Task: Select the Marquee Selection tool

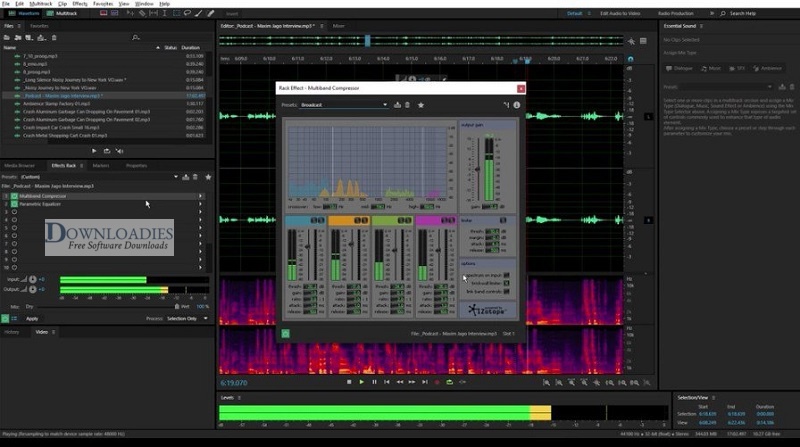Action: pos(177,13)
